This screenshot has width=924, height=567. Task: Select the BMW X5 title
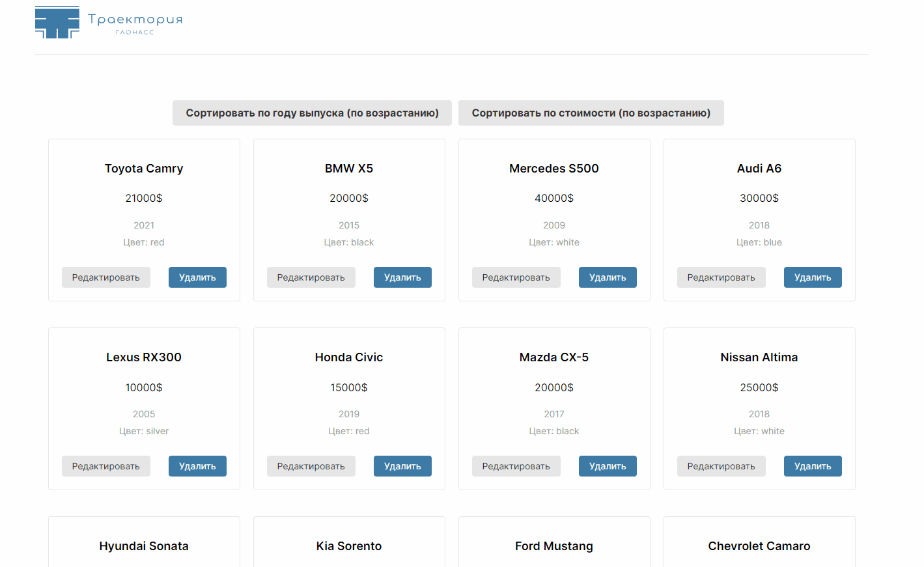pos(349,169)
